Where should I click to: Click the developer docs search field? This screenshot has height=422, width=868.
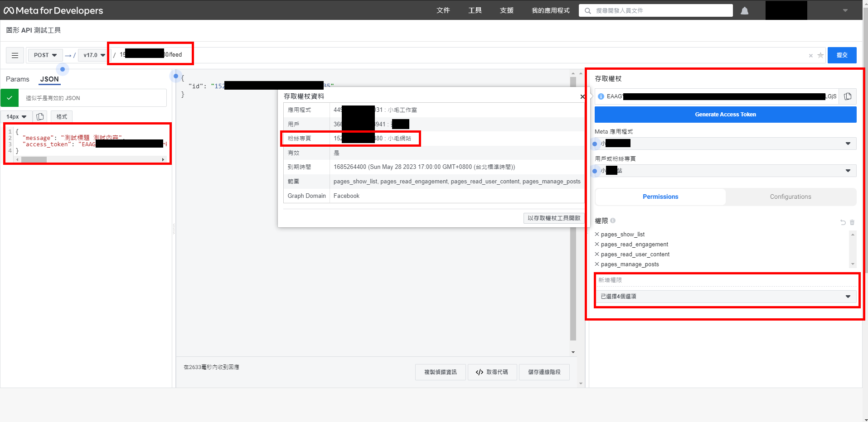pos(655,10)
